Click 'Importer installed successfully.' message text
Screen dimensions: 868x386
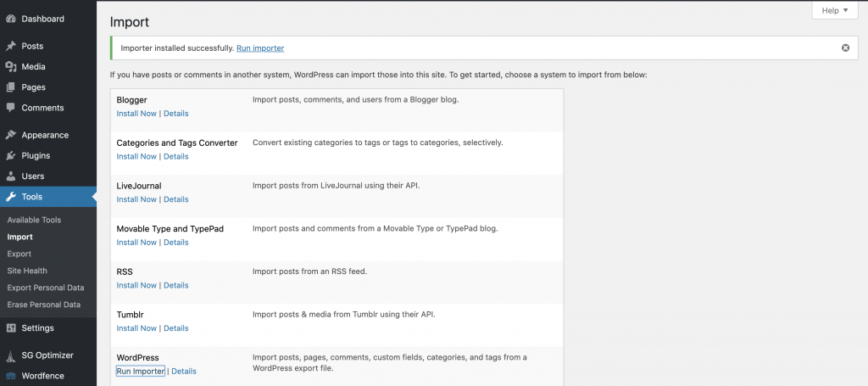click(177, 48)
